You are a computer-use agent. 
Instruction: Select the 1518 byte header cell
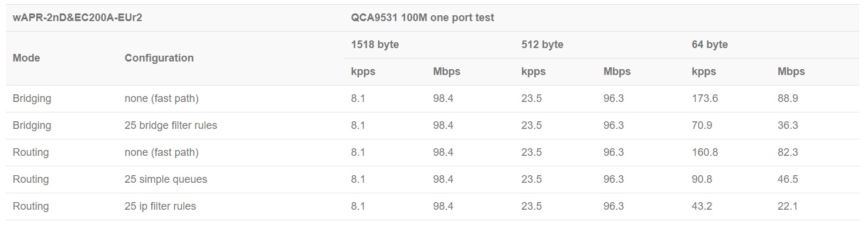(375, 45)
